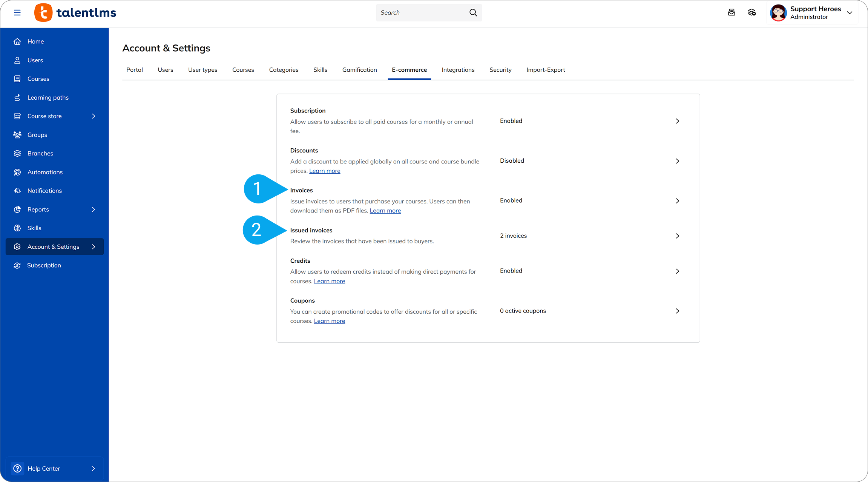This screenshot has width=868, height=482.
Task: Click the training progress icon next to the inbox
Action: click(x=752, y=12)
